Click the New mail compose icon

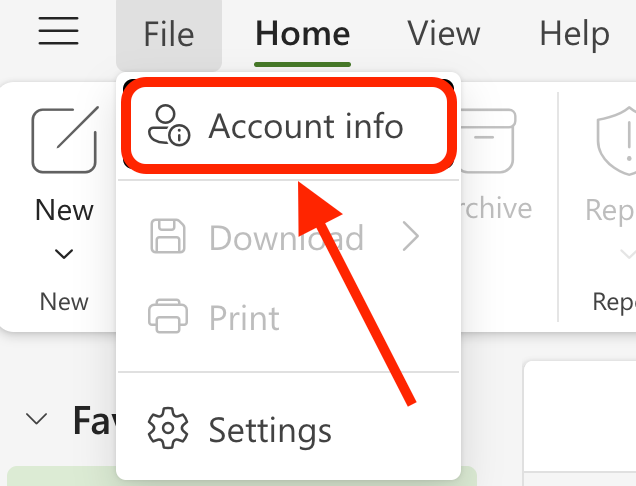(65, 140)
